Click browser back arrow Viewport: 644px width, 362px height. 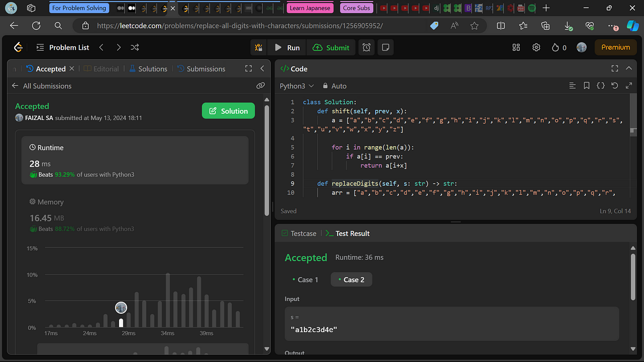14,26
